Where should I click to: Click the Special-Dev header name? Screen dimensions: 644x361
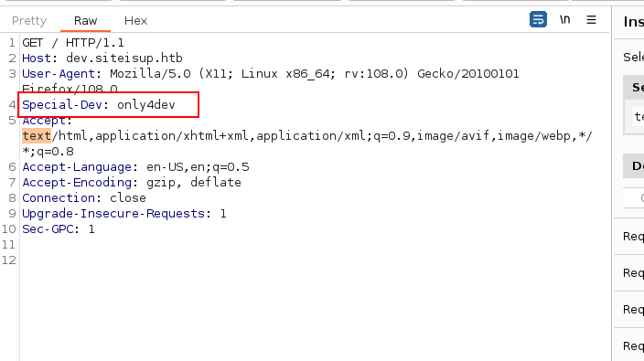tap(62, 104)
